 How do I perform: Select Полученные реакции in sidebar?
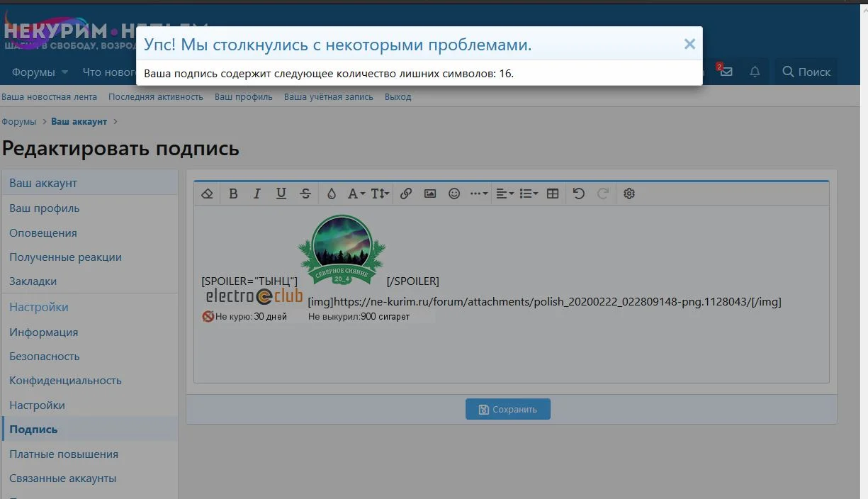tap(90, 257)
